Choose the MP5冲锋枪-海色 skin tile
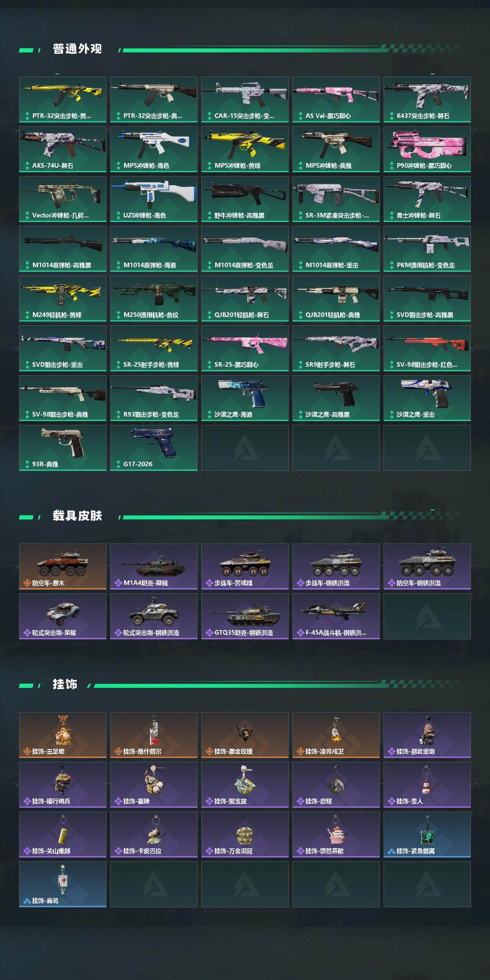Viewport: 490px width, 980px height. (154, 149)
